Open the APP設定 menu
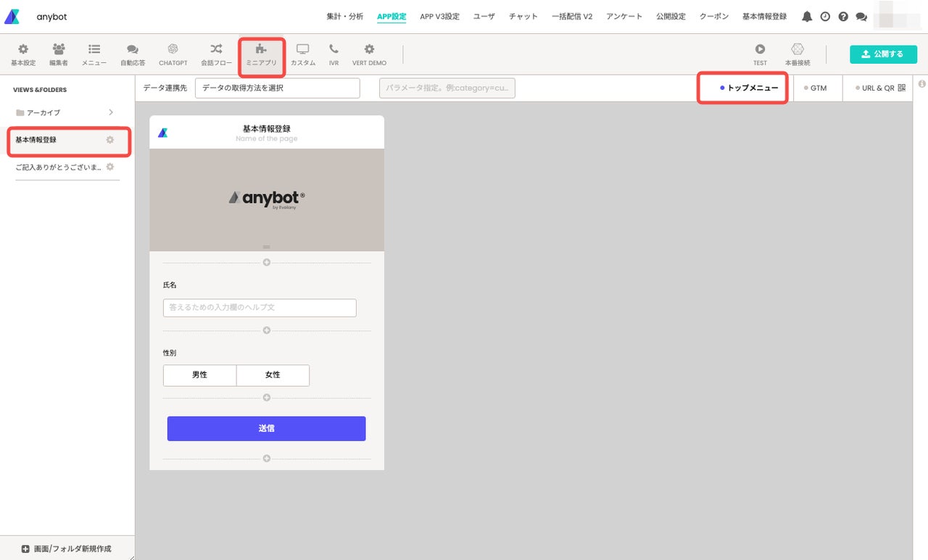This screenshot has height=560, width=928. point(391,17)
